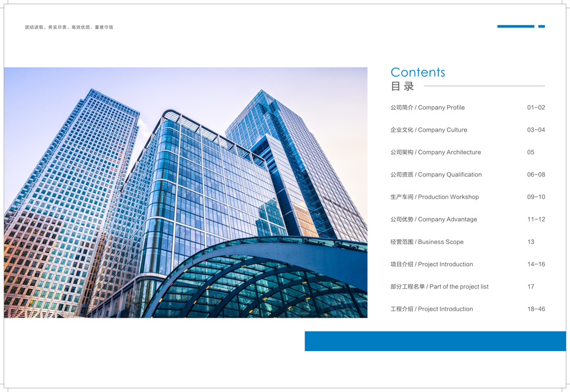Image resolution: width=570 pixels, height=392 pixels.
Task: Open the 公司简介 / Company Profile entry
Action: tap(427, 108)
